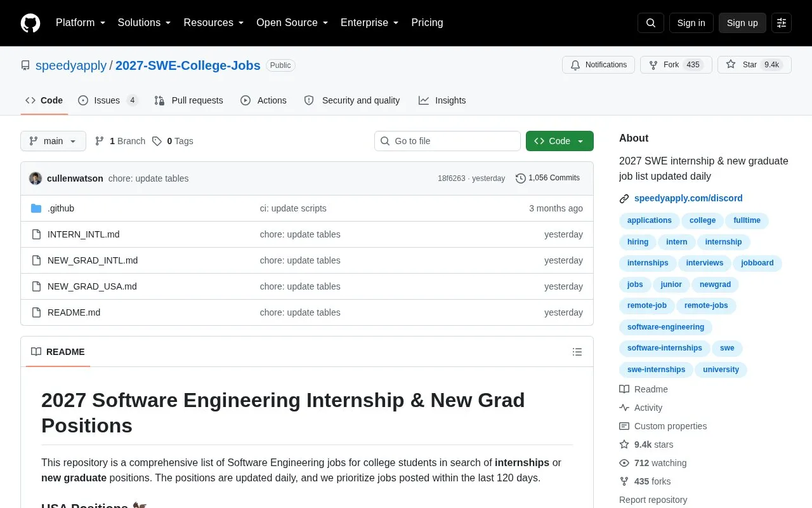Open the green Code dropdown button
Screen dimensions: 812x508
tap(560, 141)
